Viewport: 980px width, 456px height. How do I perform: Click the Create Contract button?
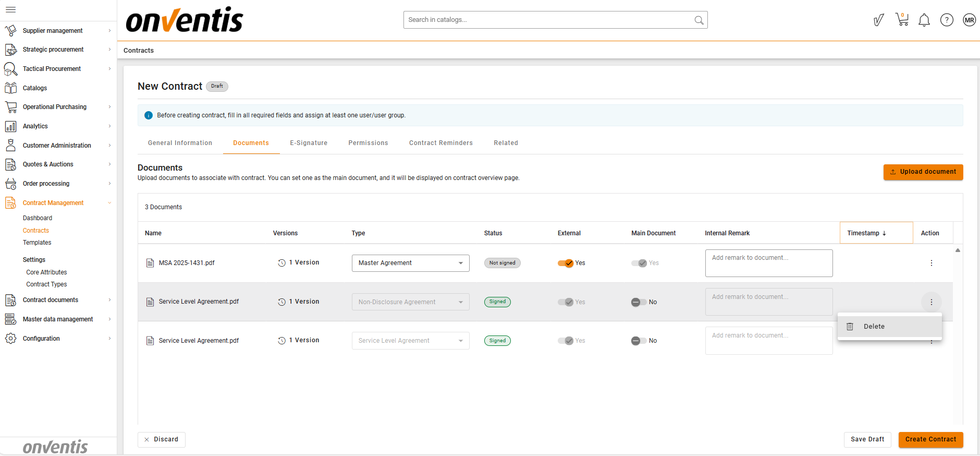[x=930, y=439]
